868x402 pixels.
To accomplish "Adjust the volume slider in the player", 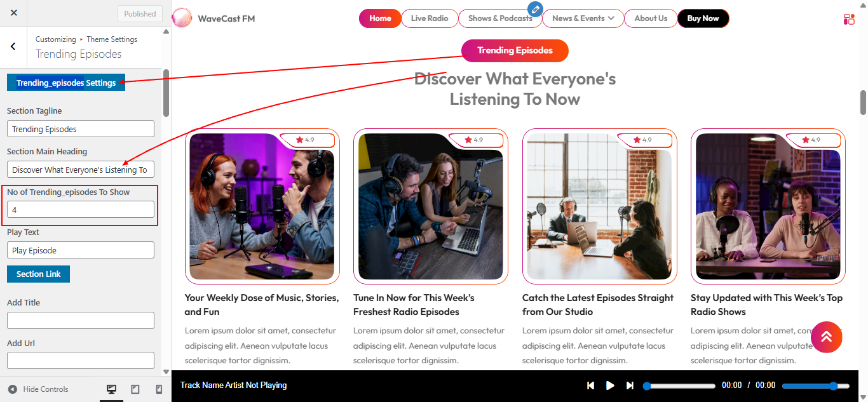I will [815, 386].
